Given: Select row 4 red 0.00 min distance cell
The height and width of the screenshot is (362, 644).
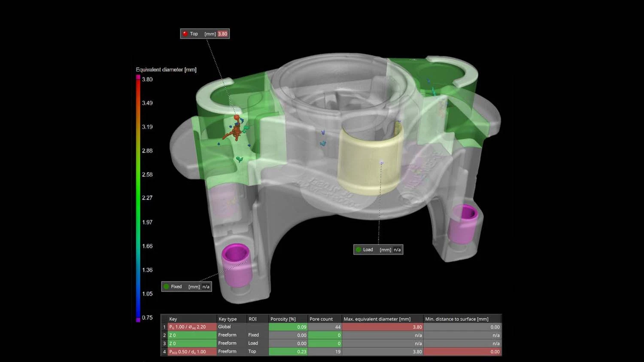Looking at the screenshot, I should tap(462, 352).
